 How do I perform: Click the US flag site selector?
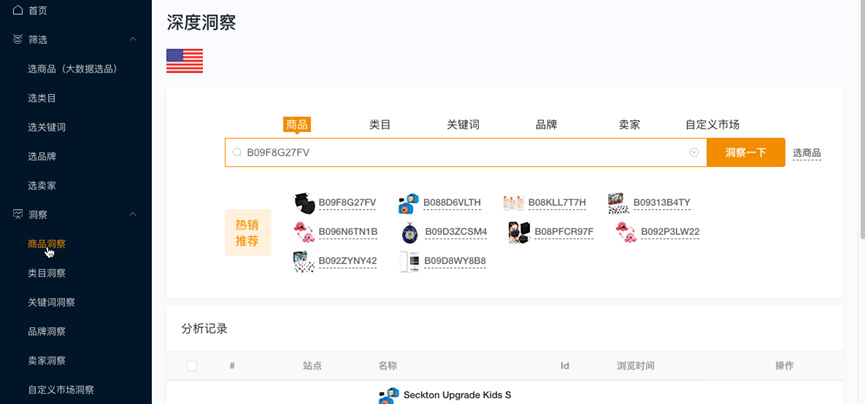coord(185,61)
